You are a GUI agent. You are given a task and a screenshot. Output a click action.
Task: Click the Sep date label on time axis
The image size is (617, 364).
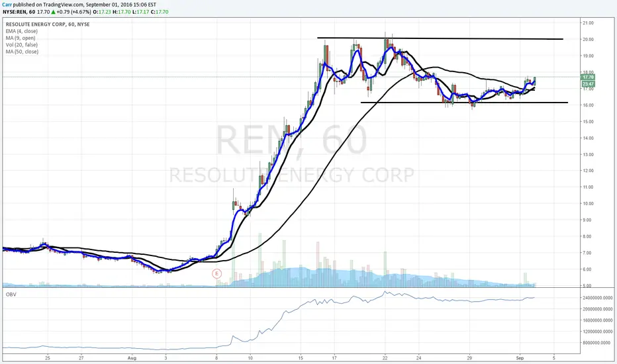520,358
